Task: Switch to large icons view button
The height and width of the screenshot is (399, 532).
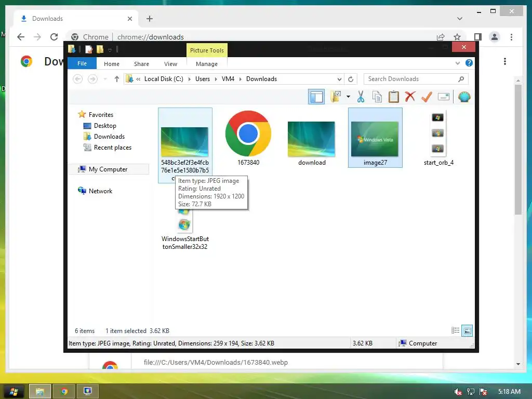Action: [467, 330]
